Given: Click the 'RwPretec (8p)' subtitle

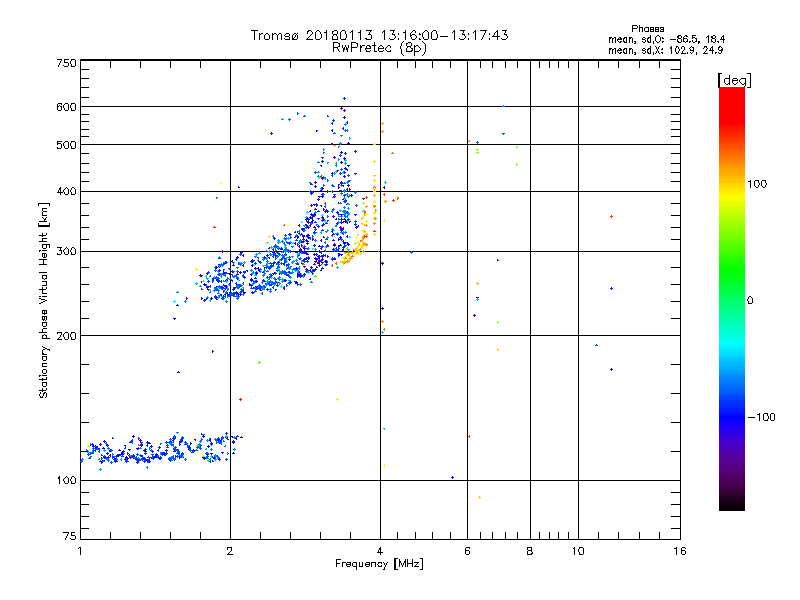Looking at the screenshot, I should pos(379,48).
